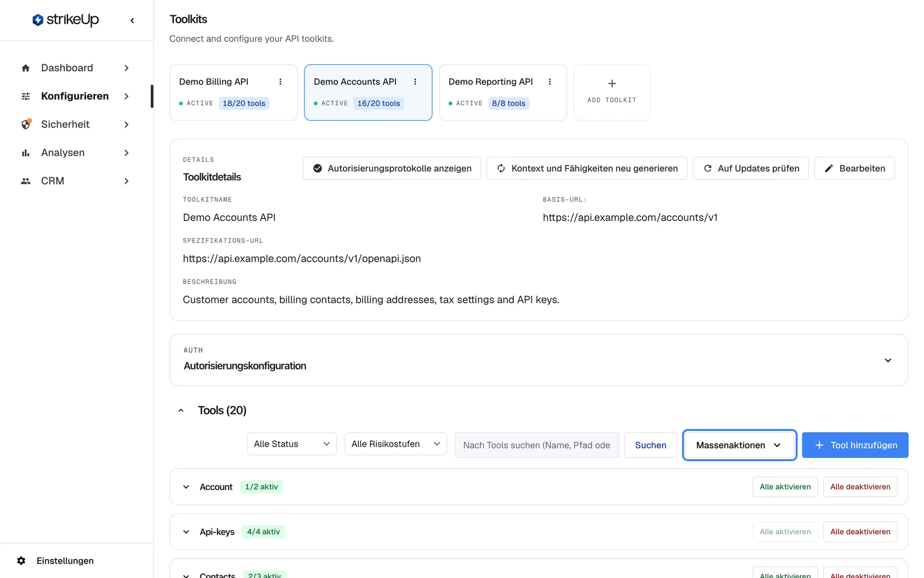Image resolution: width=924 pixels, height=578 pixels.
Task: Expand the Sicherheit submenu arrow
Action: [126, 124]
